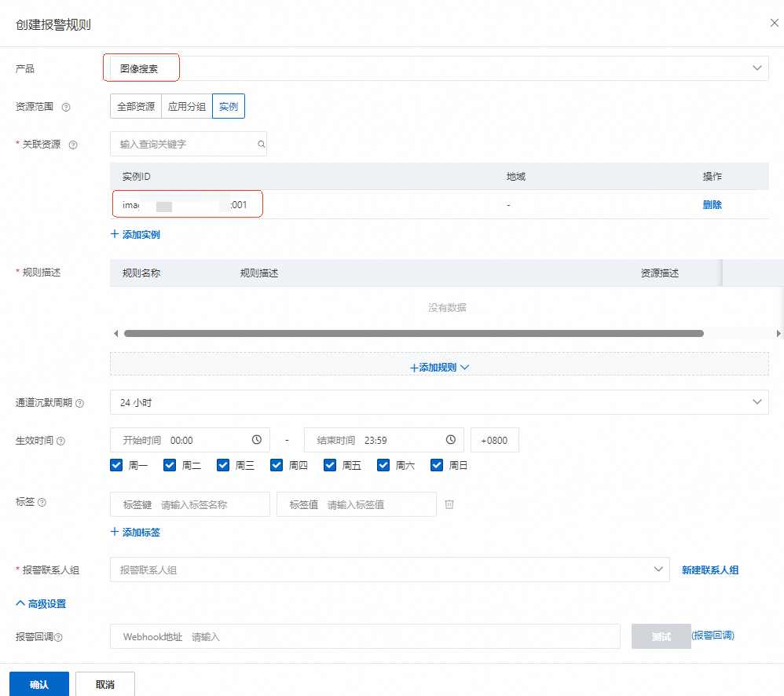
Task: Click clock icon in 结束时间 field
Action: [450, 439]
